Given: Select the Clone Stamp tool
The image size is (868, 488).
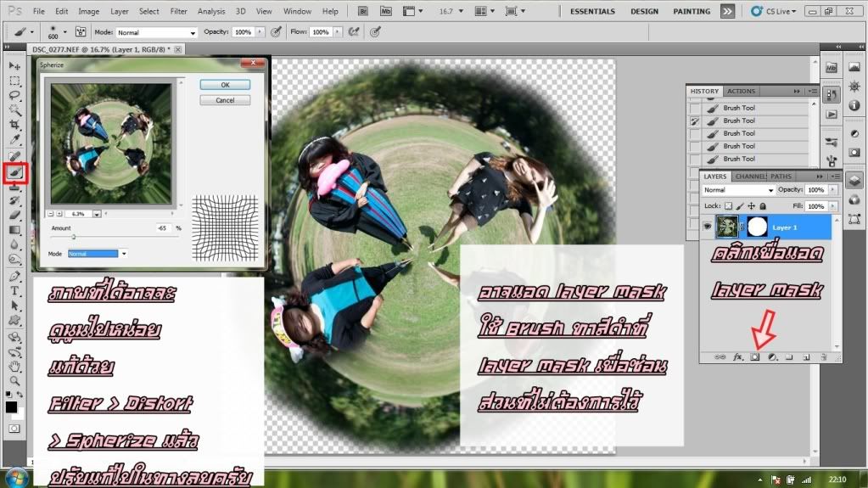Looking at the screenshot, I should coord(14,188).
